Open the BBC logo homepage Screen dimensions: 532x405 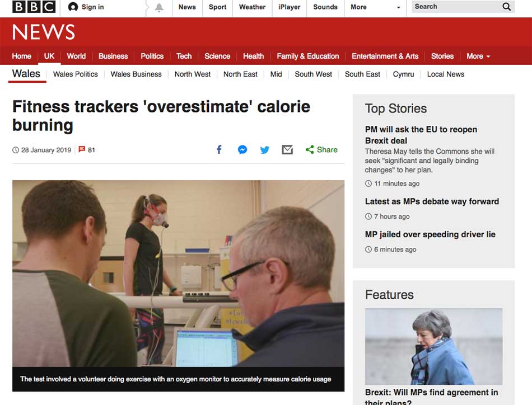[x=34, y=7]
